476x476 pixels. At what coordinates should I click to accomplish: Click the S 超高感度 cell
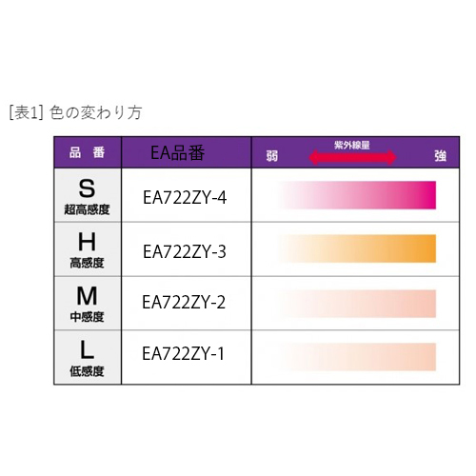pos(88,195)
